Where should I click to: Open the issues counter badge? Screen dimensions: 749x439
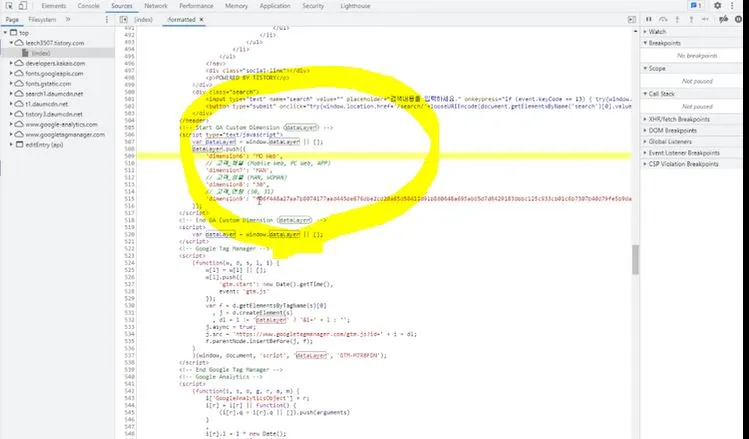pos(696,6)
